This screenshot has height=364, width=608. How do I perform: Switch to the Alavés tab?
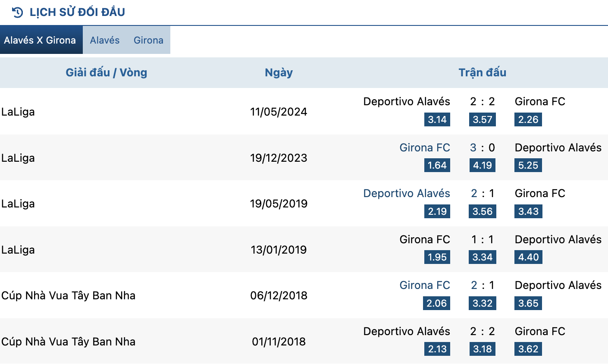pos(105,40)
